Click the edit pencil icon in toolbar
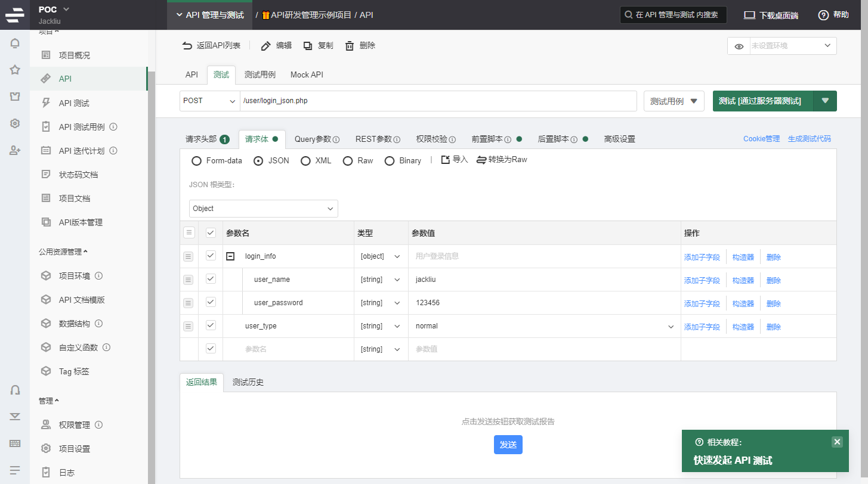Screen dimensions: 868x484 [x=266, y=46]
